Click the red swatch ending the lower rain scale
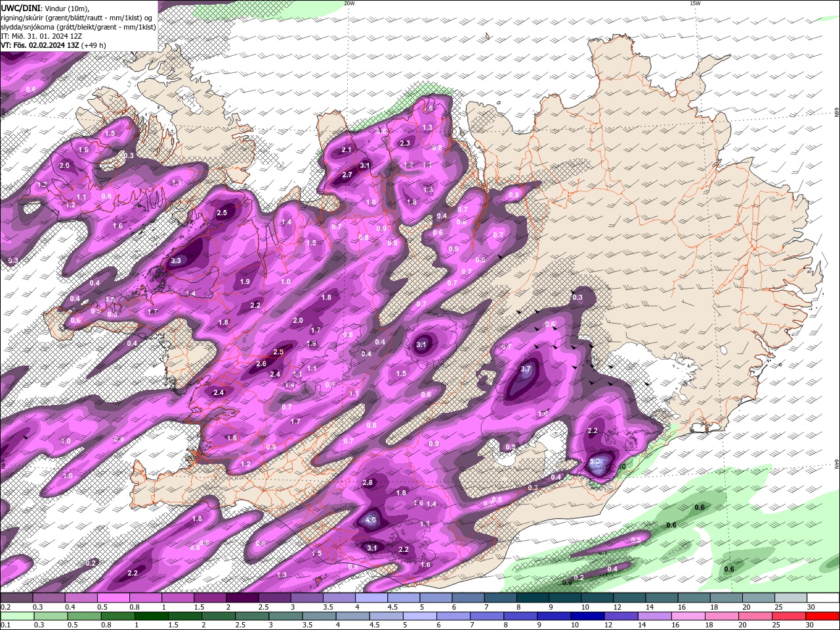 click(823, 617)
